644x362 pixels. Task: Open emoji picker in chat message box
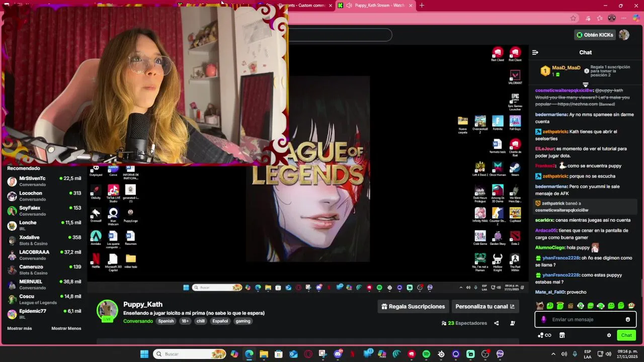point(627,319)
